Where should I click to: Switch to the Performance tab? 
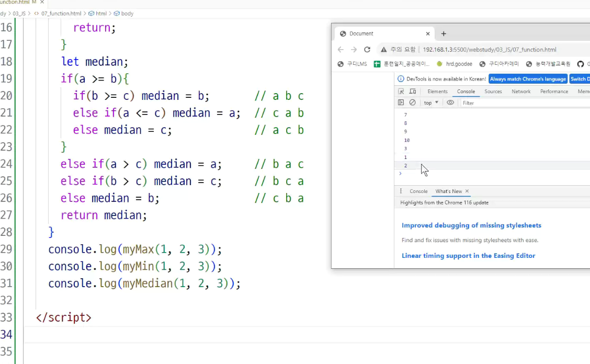pyautogui.click(x=554, y=92)
